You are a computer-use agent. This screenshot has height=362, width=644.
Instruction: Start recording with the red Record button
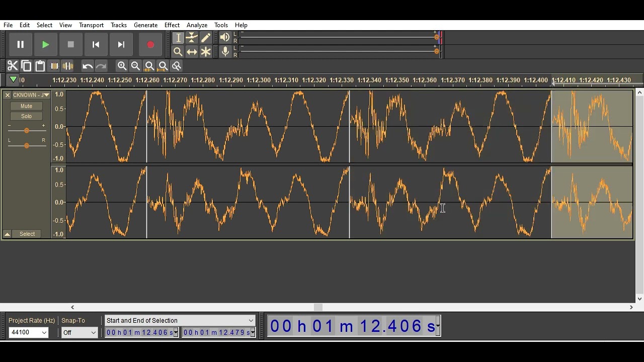150,45
